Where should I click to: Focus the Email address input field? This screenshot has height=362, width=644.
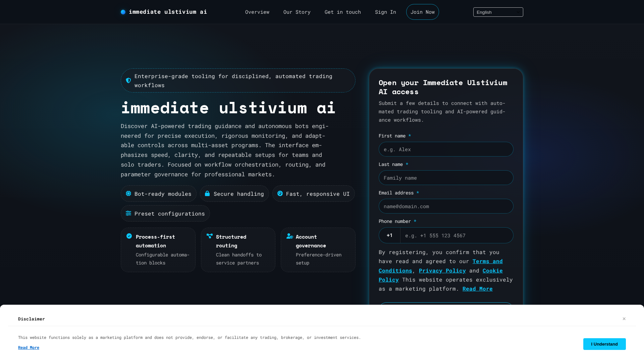446,206
